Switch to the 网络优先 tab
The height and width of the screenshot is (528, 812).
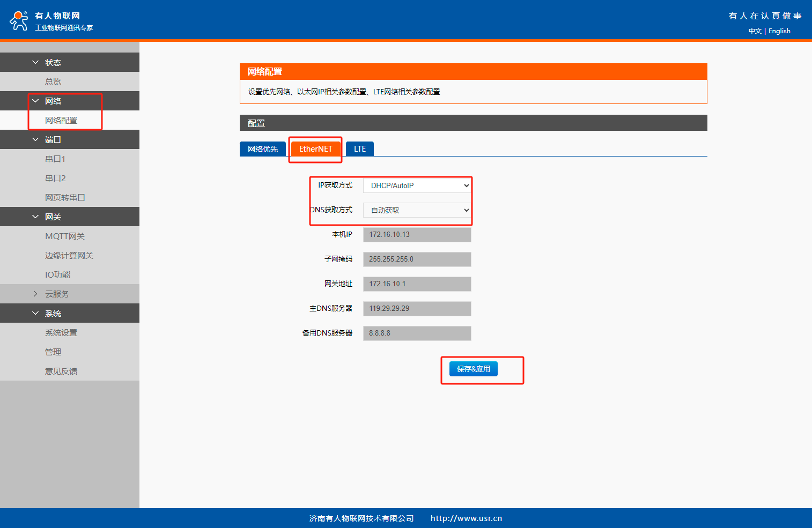coord(263,149)
